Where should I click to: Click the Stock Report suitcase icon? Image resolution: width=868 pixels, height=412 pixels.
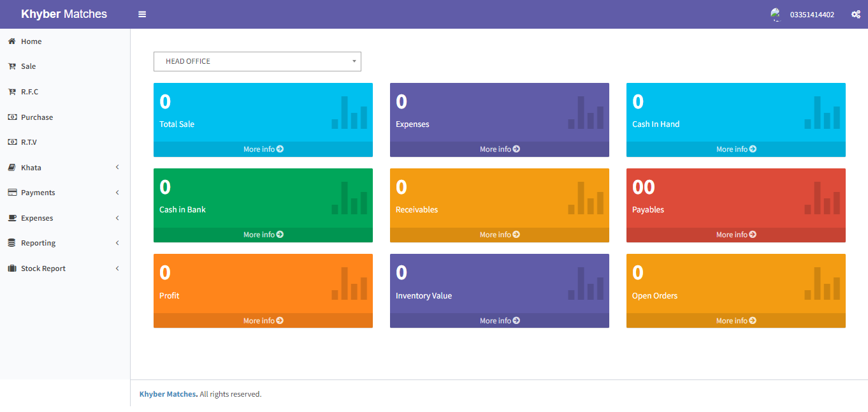pyautogui.click(x=11, y=269)
